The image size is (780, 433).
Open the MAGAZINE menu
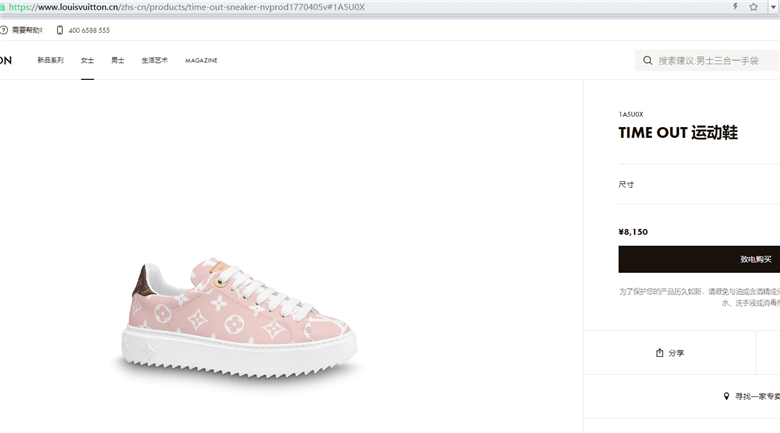click(x=201, y=60)
